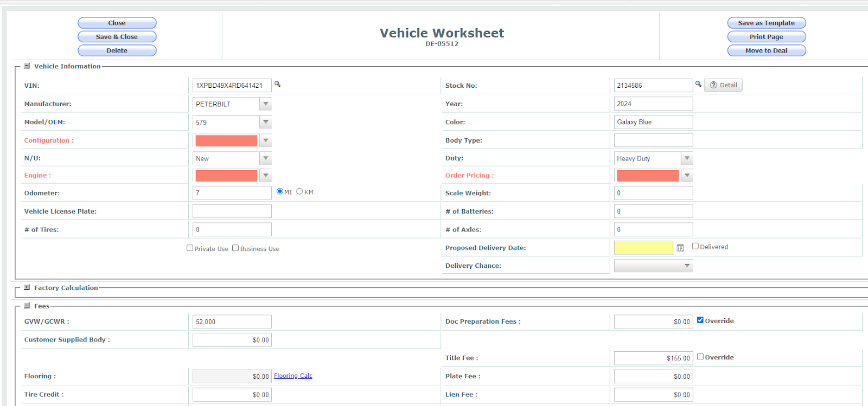Open the N/U dropdown

coord(265,159)
